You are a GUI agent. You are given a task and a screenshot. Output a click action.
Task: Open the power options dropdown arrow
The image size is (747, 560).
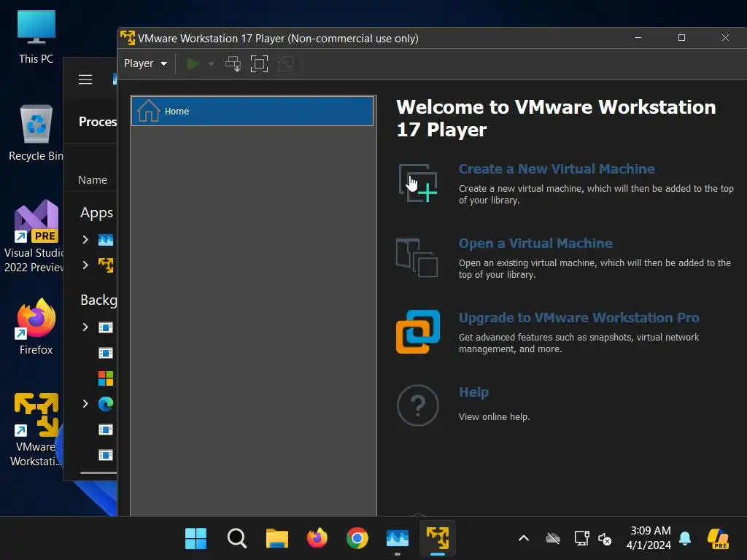211,63
